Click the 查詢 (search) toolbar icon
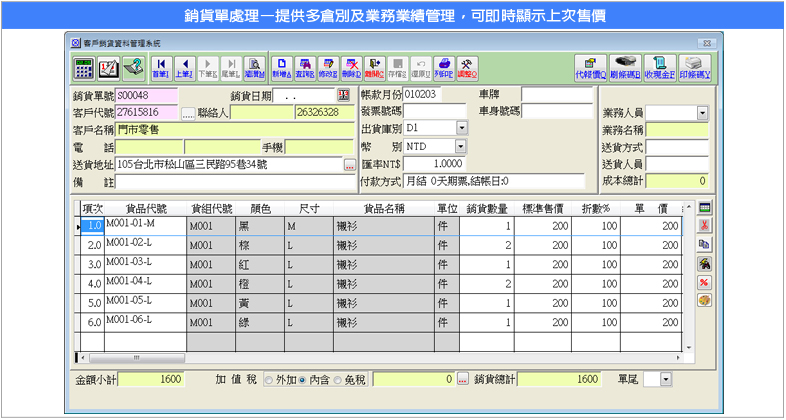786x420 pixels. click(305, 67)
